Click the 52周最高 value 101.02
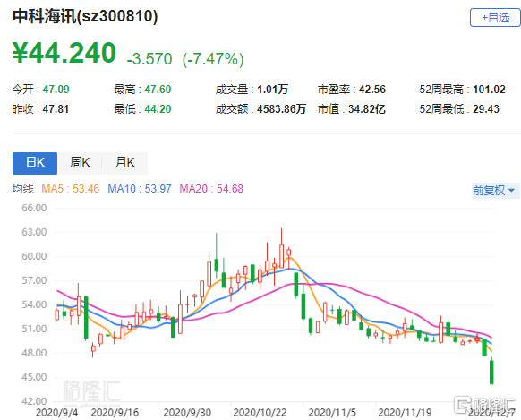This screenshot has height=420, width=521. coord(489,90)
